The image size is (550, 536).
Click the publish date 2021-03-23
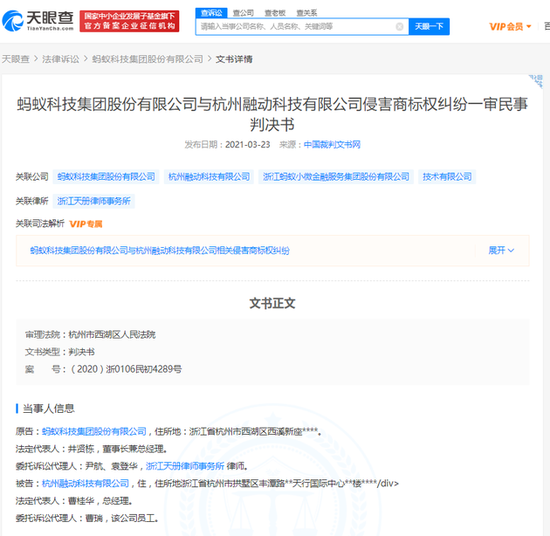248,145
